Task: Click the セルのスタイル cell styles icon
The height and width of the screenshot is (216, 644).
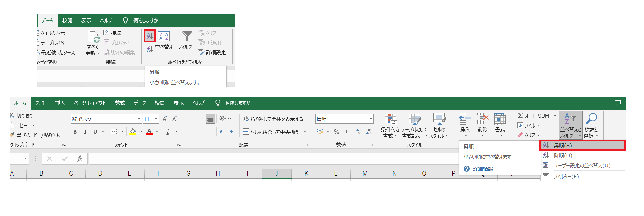Action: [x=439, y=120]
